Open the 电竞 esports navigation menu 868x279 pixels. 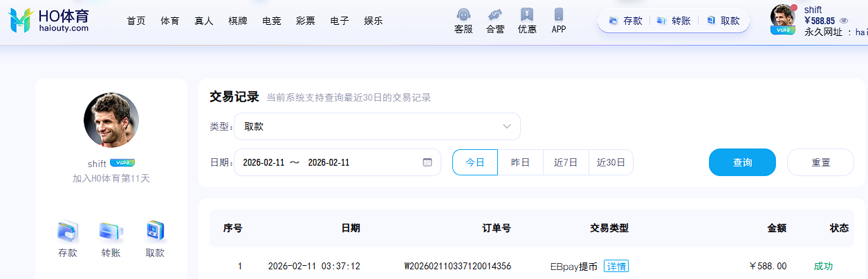[x=272, y=21]
